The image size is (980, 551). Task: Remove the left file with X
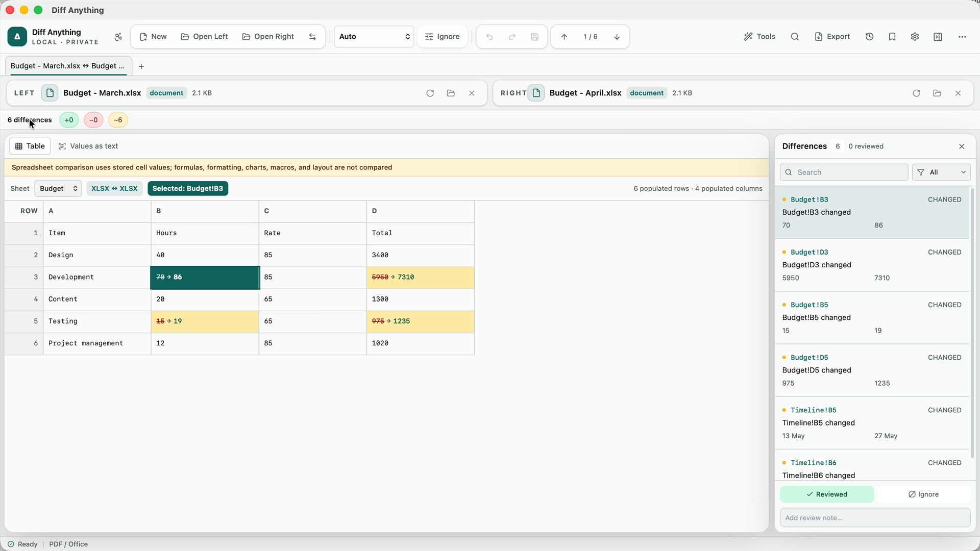click(472, 93)
